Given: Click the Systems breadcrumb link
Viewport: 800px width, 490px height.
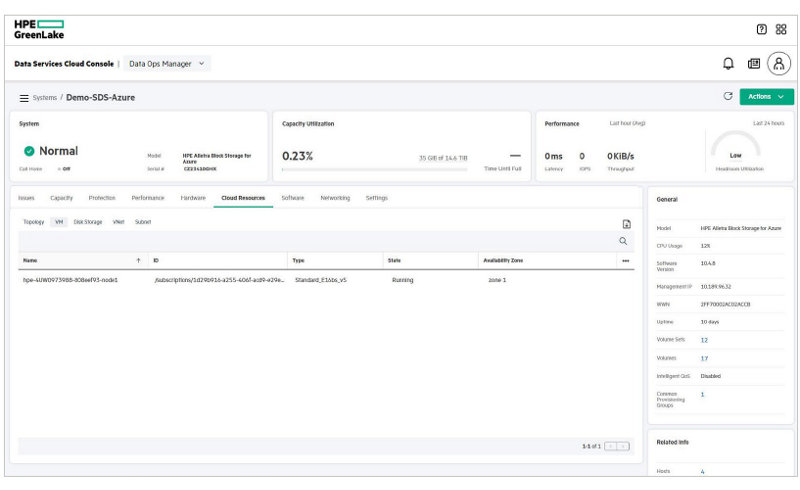Looking at the screenshot, I should coord(45,97).
